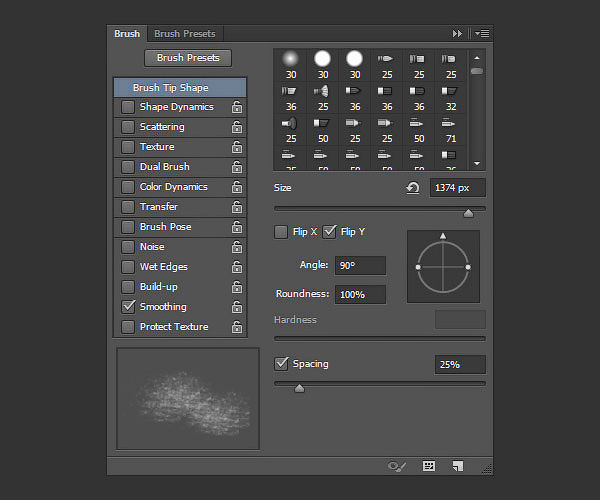Restore brush to original size icon
600x500 pixels.
(412, 188)
